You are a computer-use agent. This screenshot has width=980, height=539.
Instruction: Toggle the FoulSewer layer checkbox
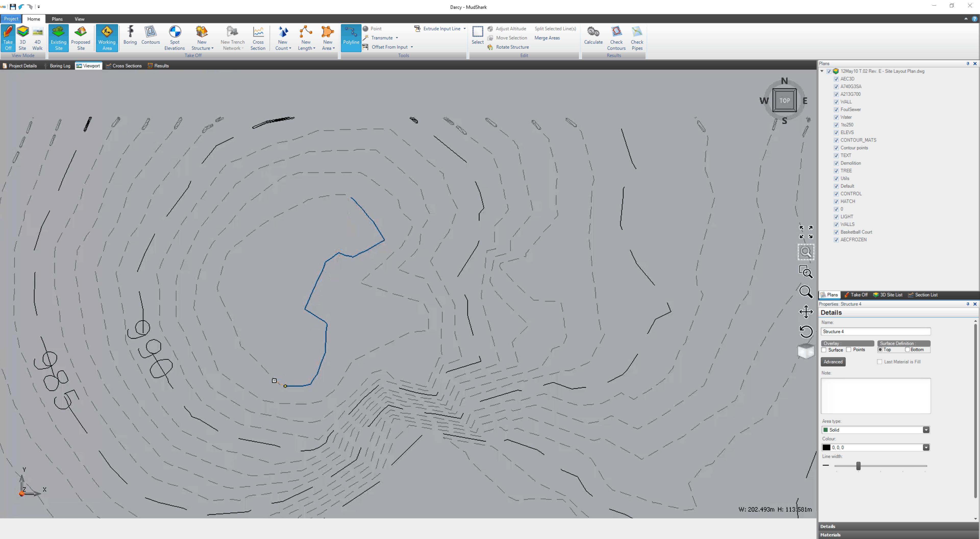point(836,110)
